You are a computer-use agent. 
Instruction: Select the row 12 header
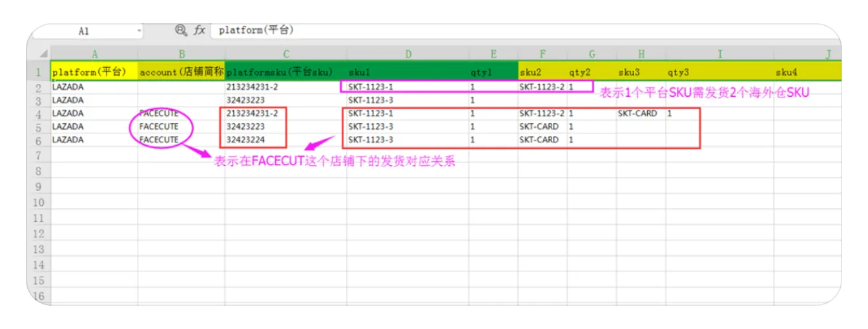tap(39, 234)
